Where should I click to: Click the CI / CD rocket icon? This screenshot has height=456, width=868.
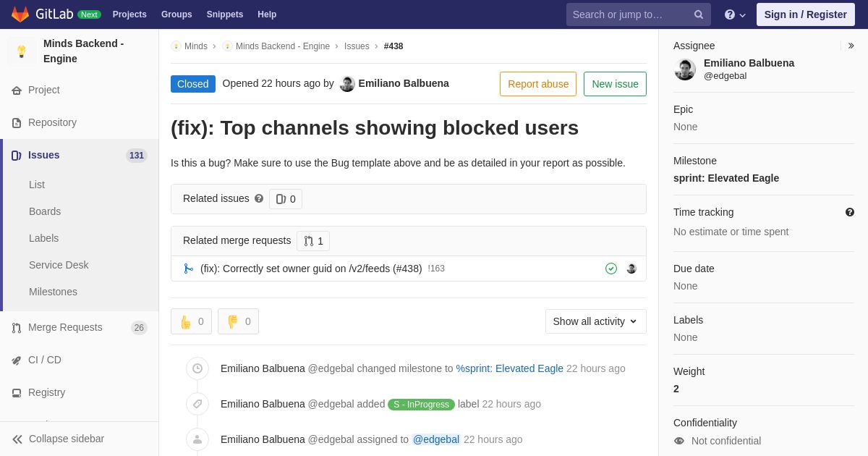17,360
